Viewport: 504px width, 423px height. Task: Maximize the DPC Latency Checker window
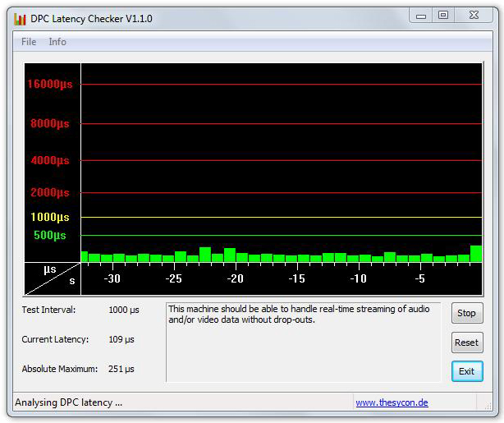tap(443, 16)
